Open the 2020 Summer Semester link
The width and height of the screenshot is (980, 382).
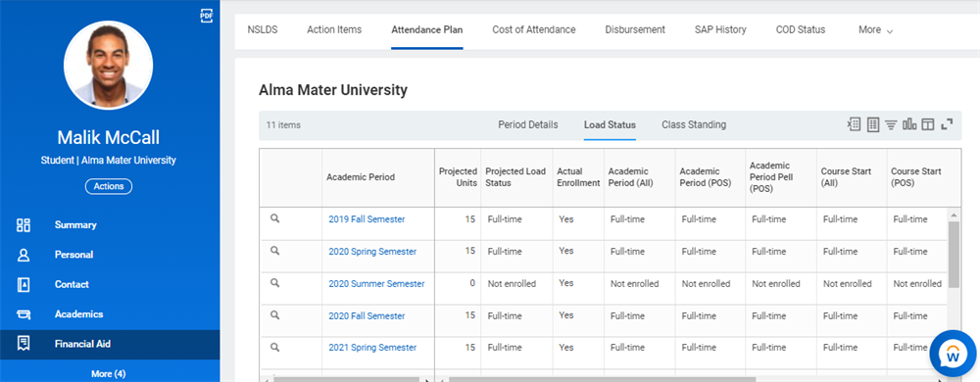(377, 283)
